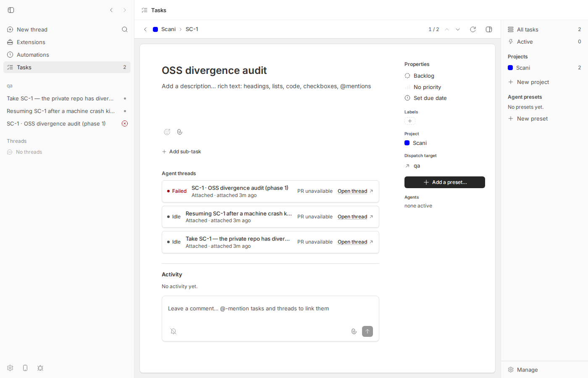588x378 pixels.
Task: Go to next task with down chevron
Action: click(x=458, y=29)
